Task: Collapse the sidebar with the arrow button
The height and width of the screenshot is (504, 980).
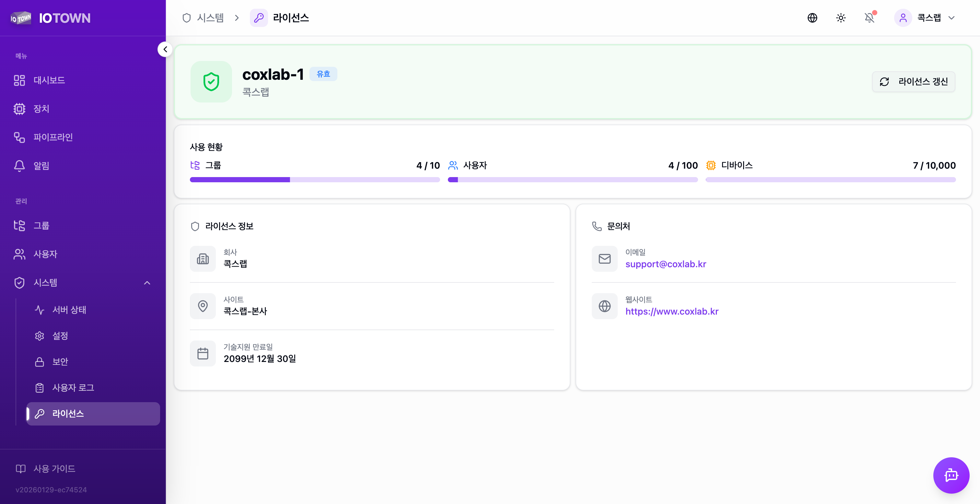Action: click(165, 50)
